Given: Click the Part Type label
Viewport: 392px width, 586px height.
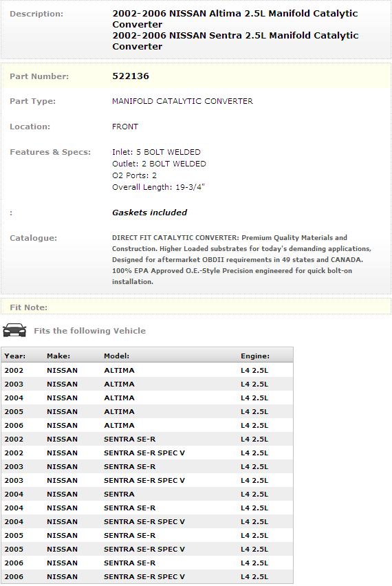Looking at the screenshot, I should coord(32,101).
